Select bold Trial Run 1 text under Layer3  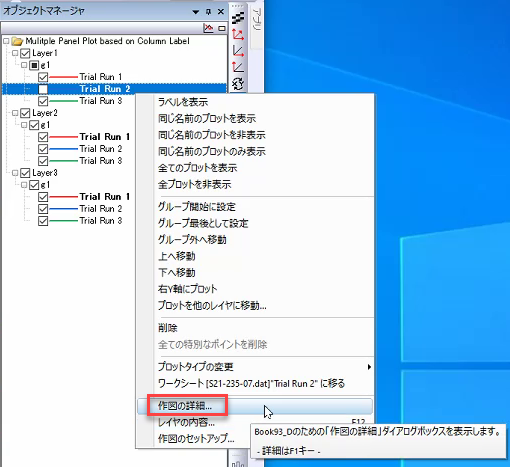pyautogui.click(x=105, y=197)
